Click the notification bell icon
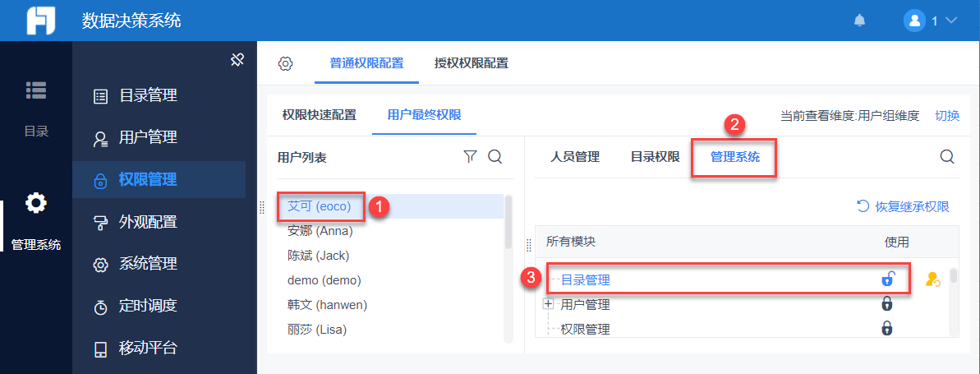Image resolution: width=980 pixels, height=374 pixels. [860, 21]
